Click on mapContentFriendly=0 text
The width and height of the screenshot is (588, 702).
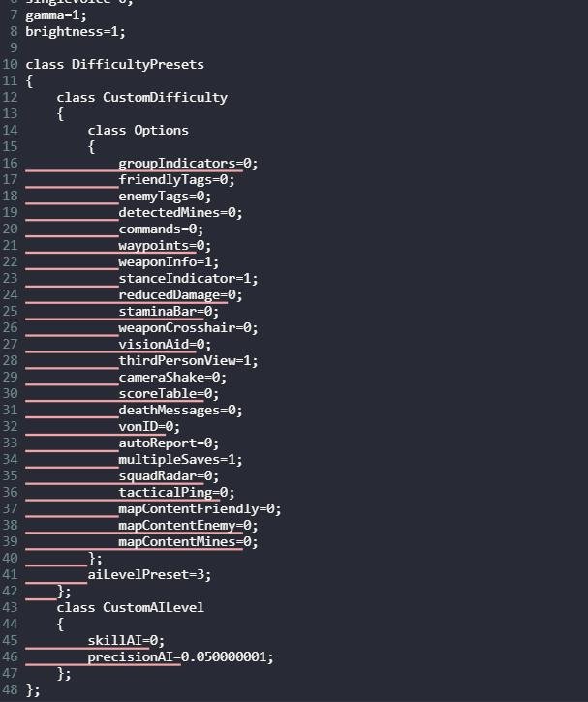(x=200, y=508)
